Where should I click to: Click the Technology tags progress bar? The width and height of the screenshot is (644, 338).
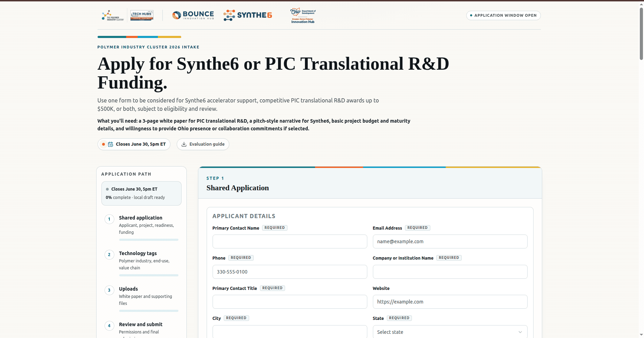click(149, 275)
